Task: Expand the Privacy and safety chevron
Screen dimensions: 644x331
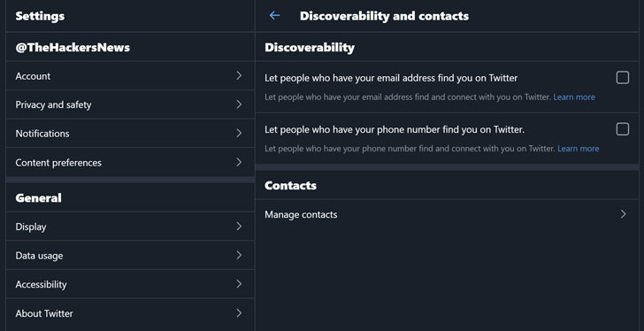Action: 239,104
